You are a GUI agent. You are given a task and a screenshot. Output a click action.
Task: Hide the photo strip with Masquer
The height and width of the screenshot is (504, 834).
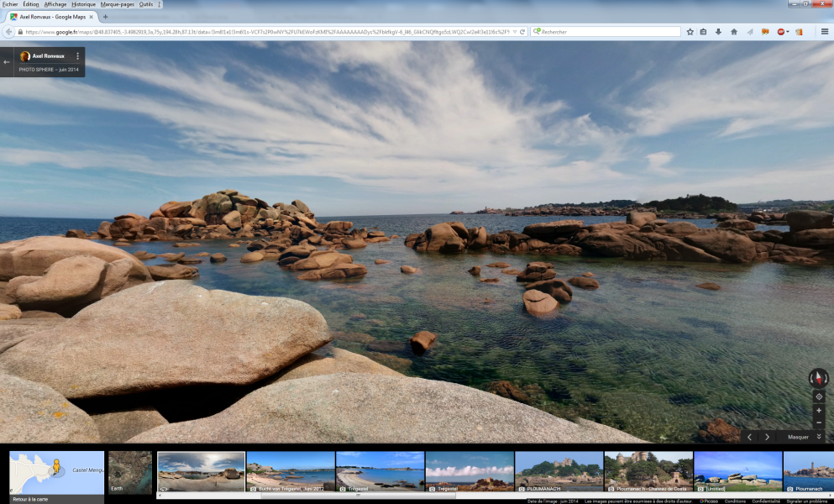pyautogui.click(x=798, y=437)
